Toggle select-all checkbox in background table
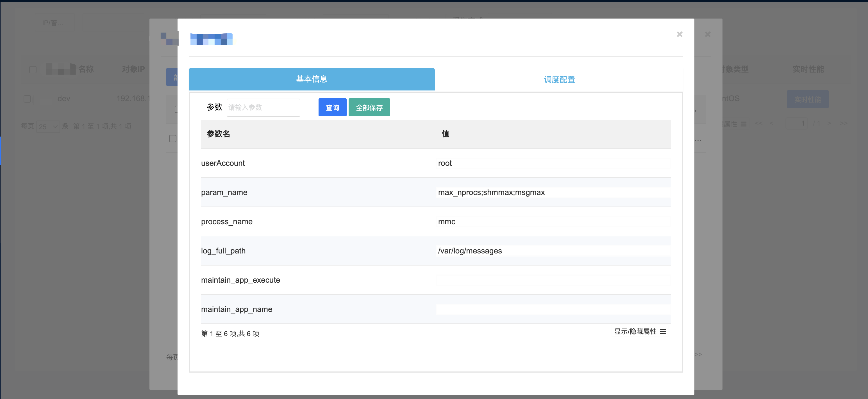 tap(33, 69)
